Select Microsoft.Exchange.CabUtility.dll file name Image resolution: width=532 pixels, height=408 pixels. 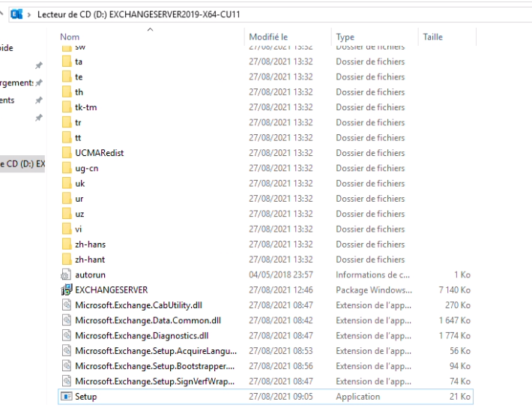[139, 305]
